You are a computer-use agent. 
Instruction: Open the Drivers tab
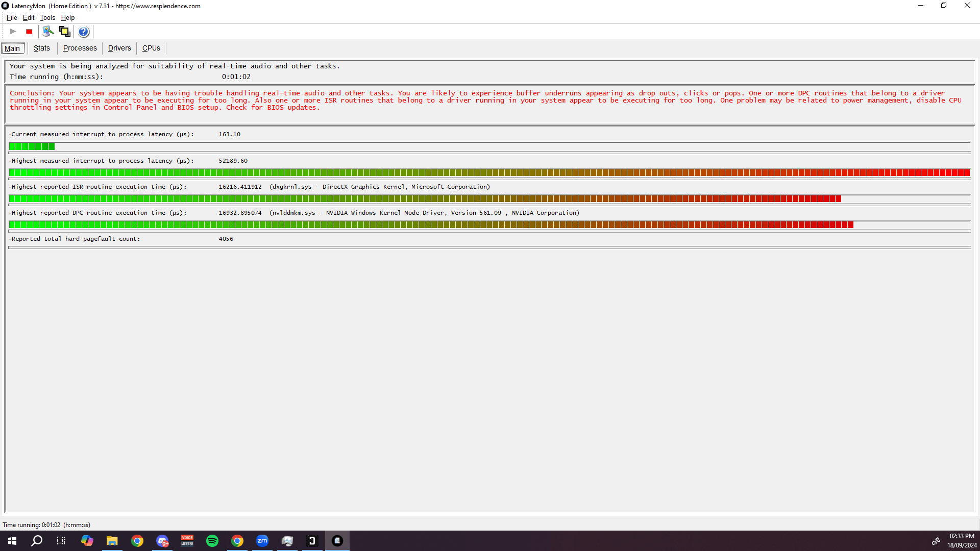point(119,48)
